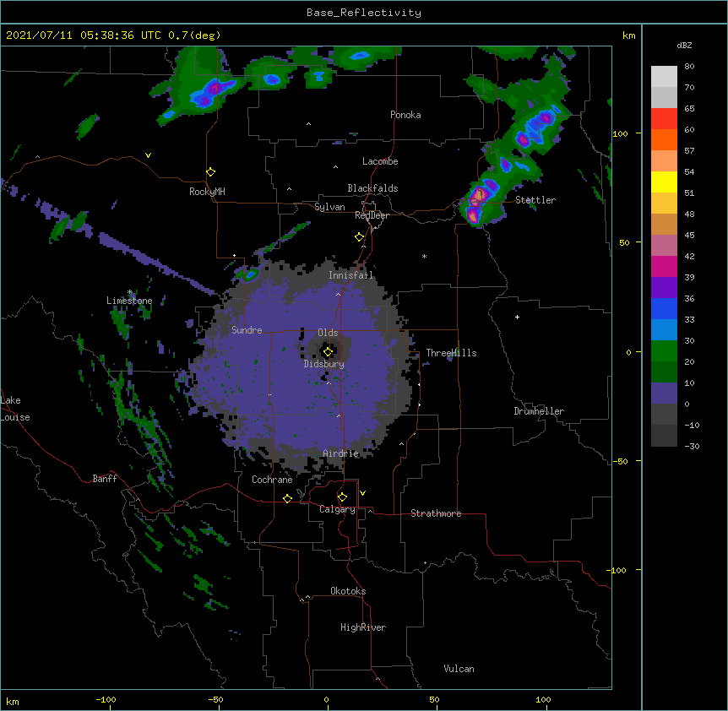Click the RockyMH label
728x711 pixels.
[x=207, y=192]
